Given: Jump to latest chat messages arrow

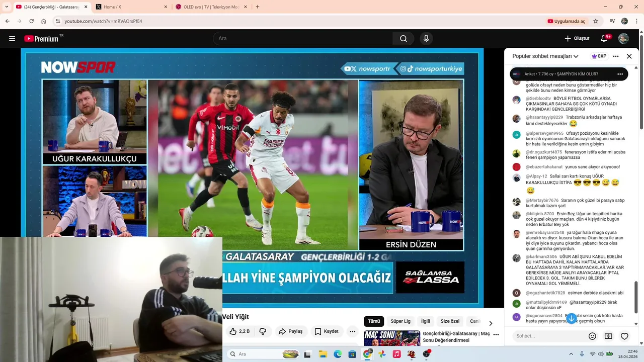Looking at the screenshot, I should click(571, 319).
